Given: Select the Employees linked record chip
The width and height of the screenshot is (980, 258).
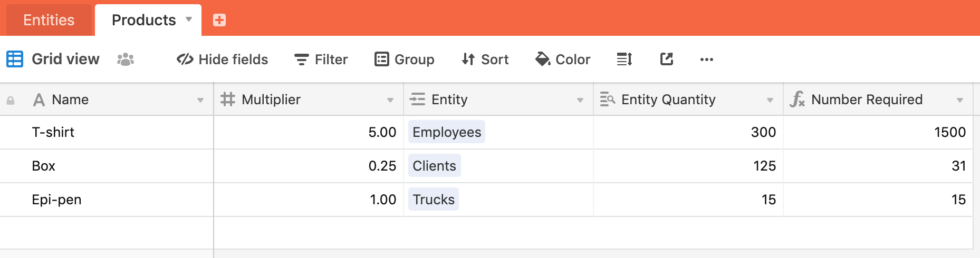Looking at the screenshot, I should click(447, 132).
